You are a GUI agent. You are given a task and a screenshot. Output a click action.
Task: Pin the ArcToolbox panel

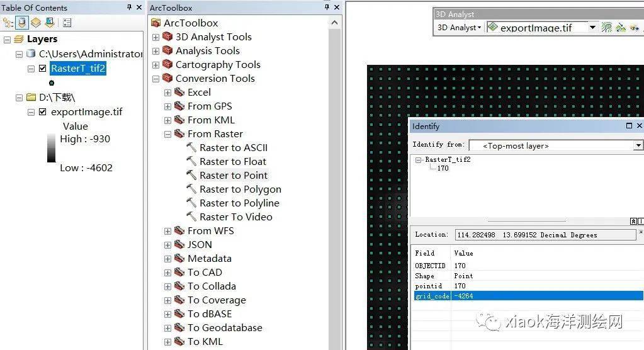327,8
